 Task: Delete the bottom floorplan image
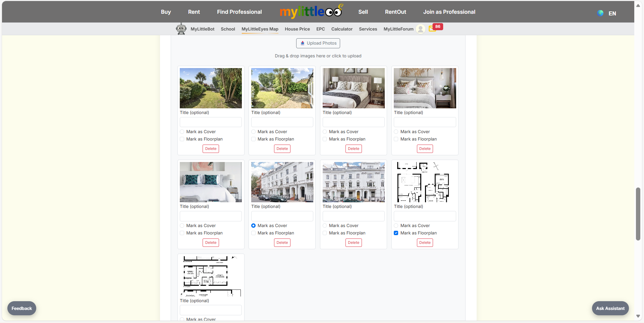point(210,321)
